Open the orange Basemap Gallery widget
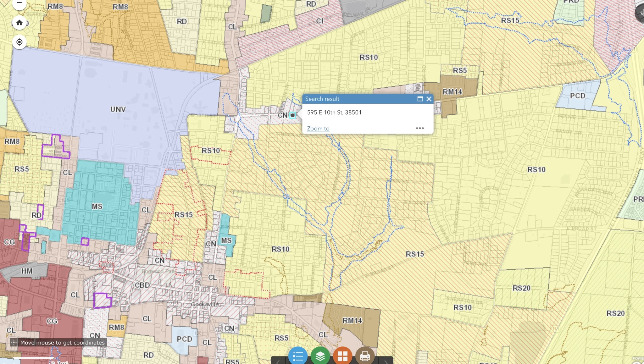The height and width of the screenshot is (364, 644). click(x=342, y=356)
